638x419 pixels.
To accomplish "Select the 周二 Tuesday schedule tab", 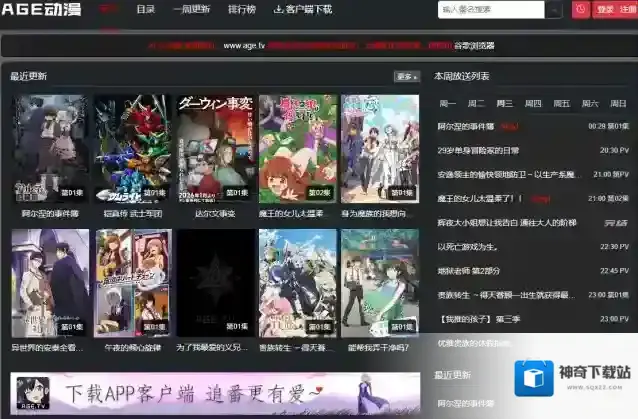I will point(476,103).
